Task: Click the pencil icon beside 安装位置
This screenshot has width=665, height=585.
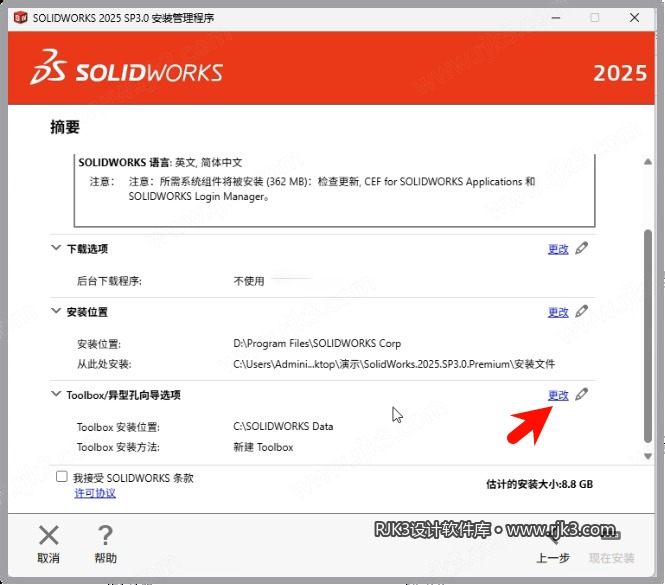Action: pos(581,311)
